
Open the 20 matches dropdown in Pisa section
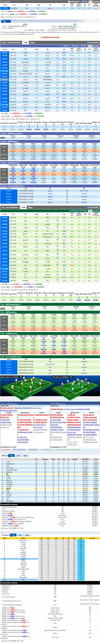(x=90, y=211)
